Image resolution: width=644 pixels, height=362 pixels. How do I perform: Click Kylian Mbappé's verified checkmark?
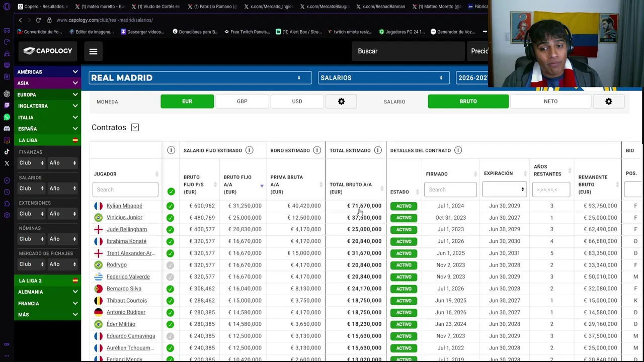pos(170,206)
